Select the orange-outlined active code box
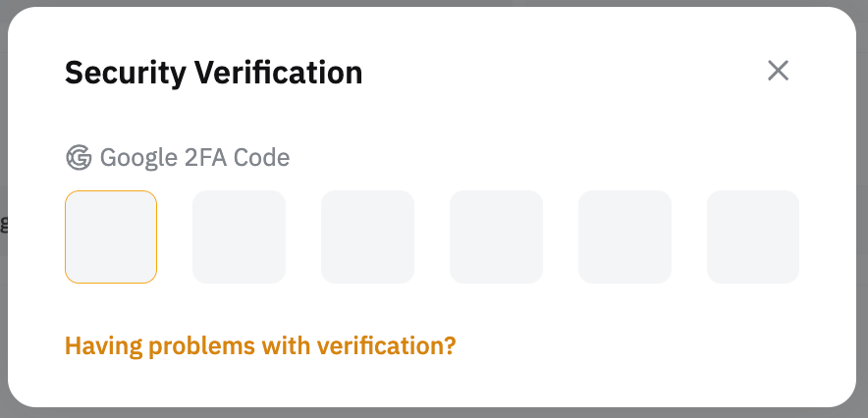This screenshot has width=868, height=418. point(111,237)
